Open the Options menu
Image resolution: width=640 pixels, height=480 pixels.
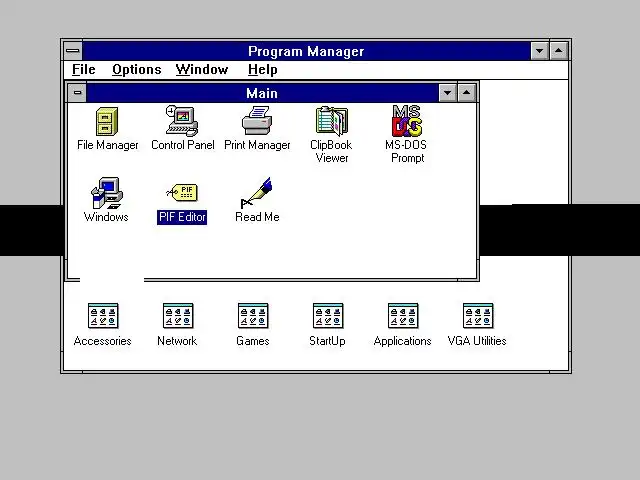(x=137, y=69)
